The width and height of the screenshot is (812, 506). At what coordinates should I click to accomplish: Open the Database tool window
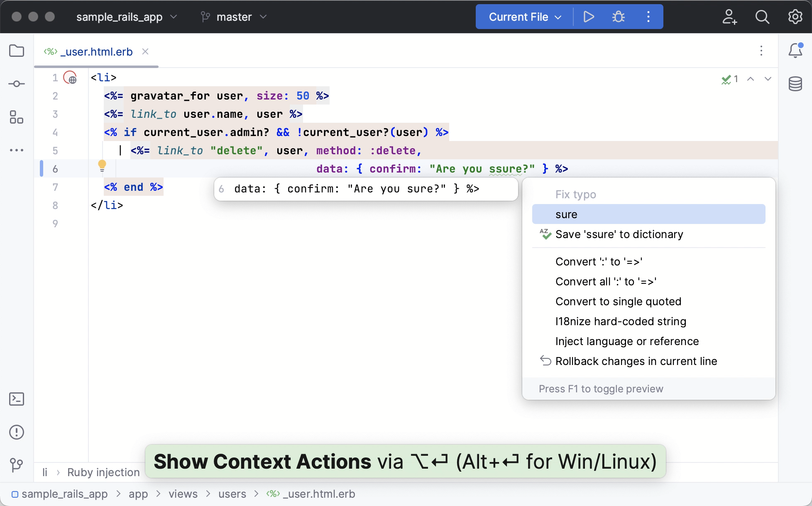coord(795,84)
